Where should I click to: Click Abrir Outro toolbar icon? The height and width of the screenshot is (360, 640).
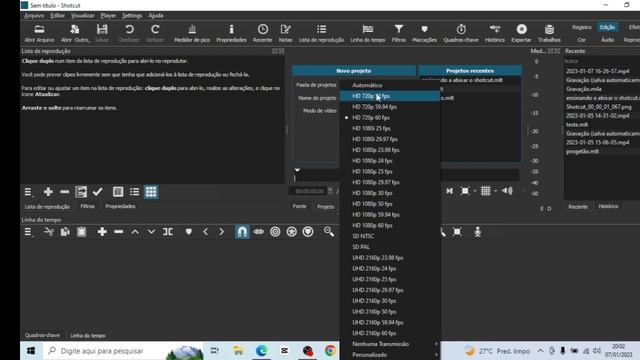point(75,33)
